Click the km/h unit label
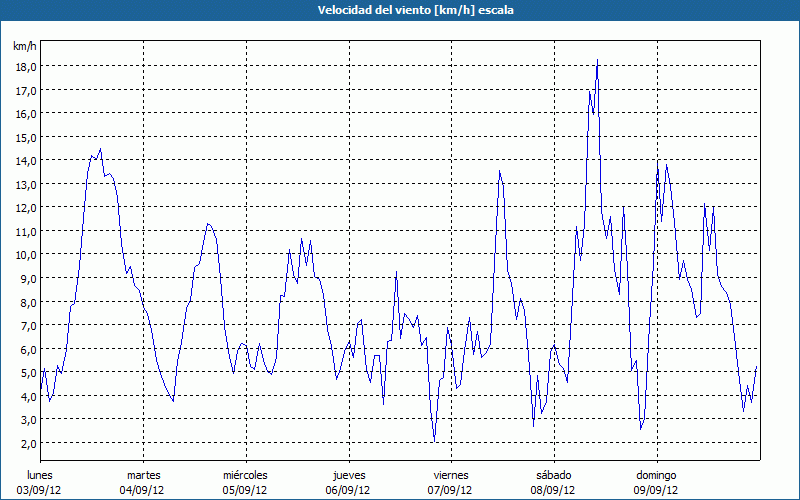This screenshot has width=800, height=500. point(25,46)
